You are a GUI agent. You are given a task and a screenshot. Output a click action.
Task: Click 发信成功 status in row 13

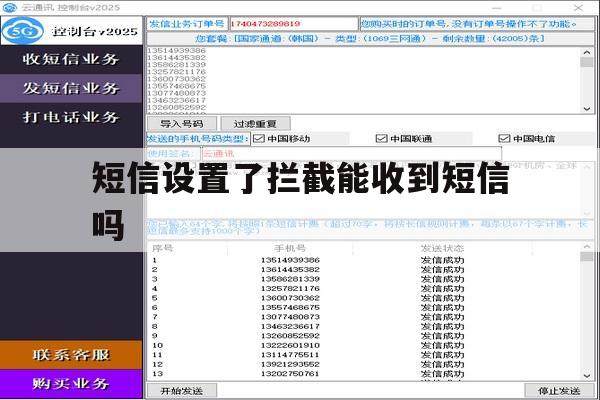click(442, 374)
